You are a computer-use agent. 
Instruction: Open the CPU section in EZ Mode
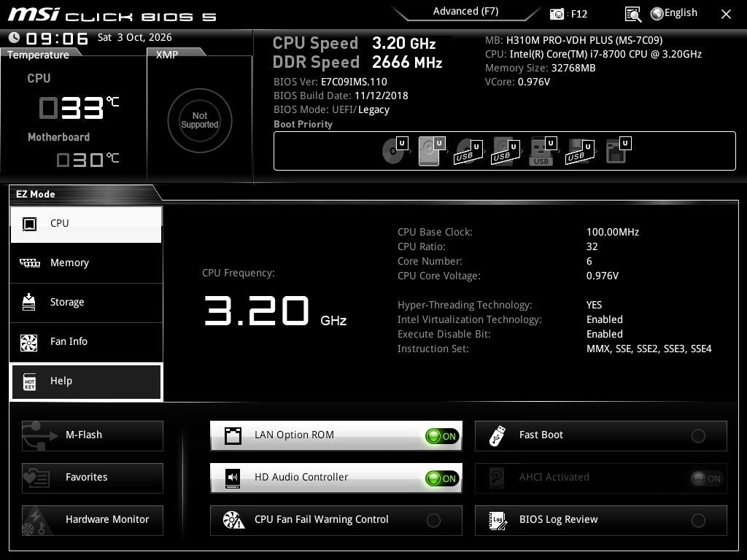86,225
